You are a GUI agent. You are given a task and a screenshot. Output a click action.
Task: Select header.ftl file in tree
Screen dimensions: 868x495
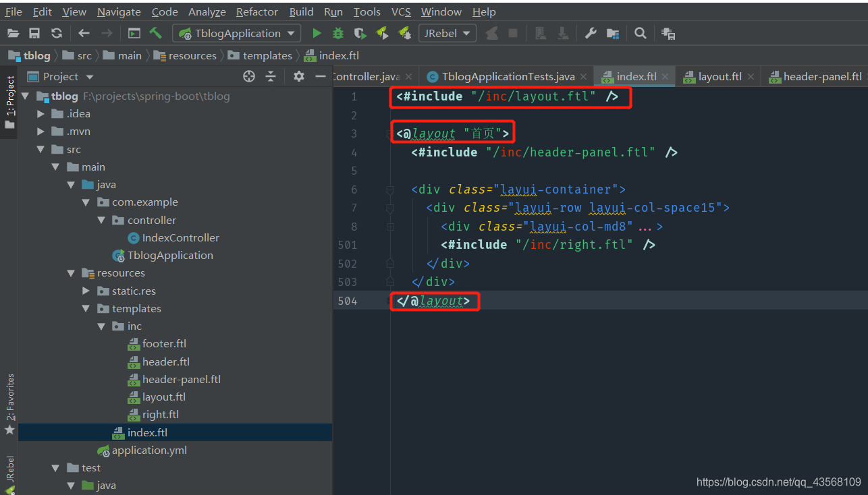point(165,361)
